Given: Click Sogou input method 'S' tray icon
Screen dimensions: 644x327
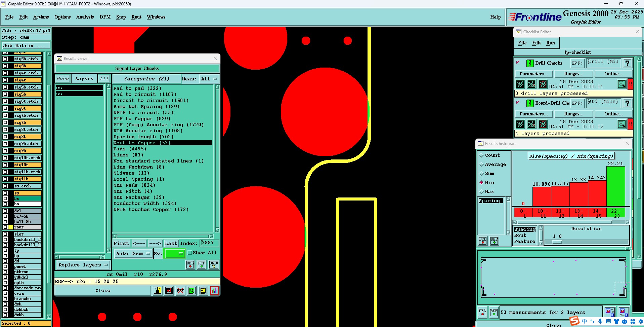Looking at the screenshot, I should click(x=574, y=321).
